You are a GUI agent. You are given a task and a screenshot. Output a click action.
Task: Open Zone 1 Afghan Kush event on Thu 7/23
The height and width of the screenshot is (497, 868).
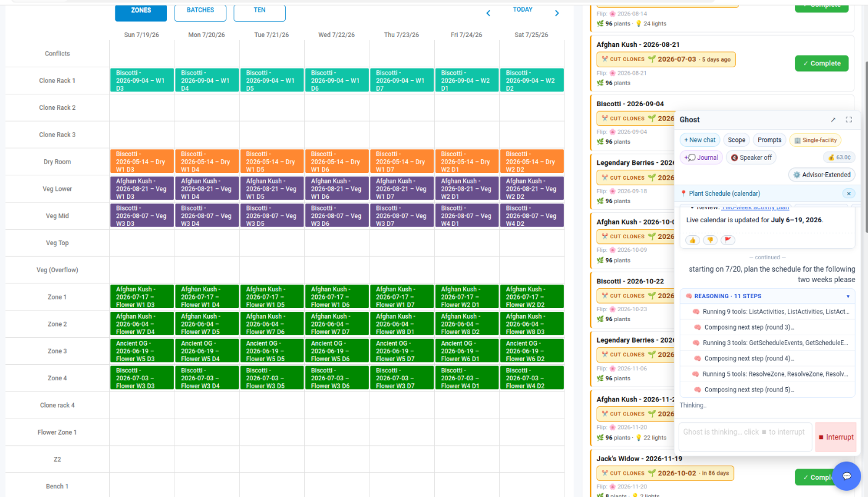(x=402, y=297)
